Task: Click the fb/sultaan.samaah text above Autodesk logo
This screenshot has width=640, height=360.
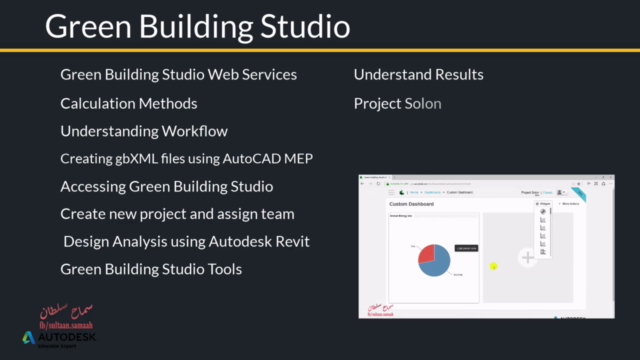Action: 66,325
